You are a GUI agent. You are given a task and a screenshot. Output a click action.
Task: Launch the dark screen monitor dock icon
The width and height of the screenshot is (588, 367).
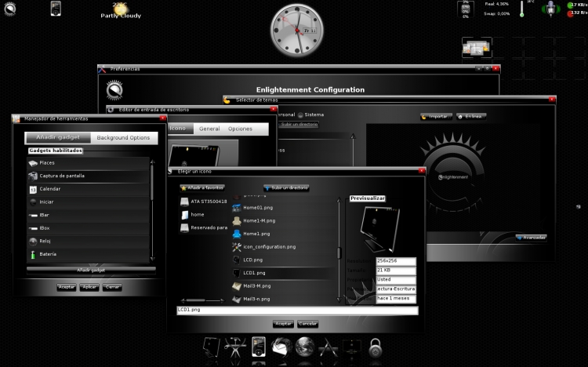tap(352, 347)
